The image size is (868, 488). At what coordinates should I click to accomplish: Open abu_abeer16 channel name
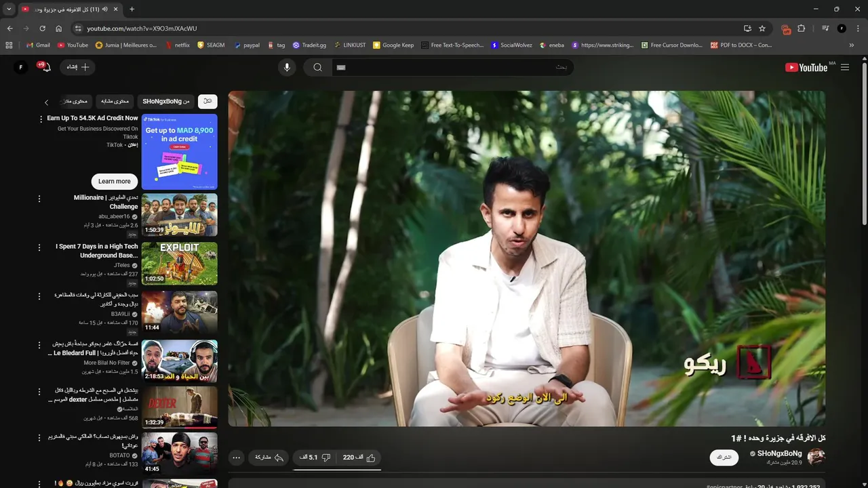[114, 217]
